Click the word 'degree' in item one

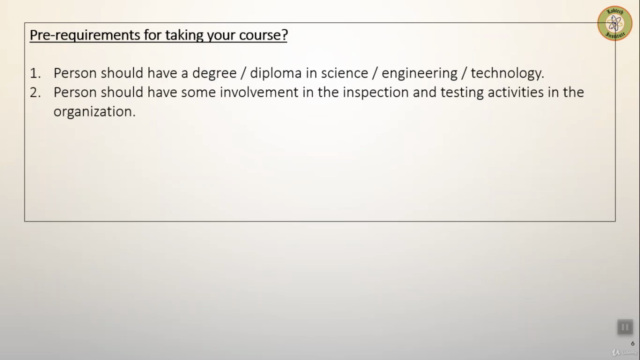pyautogui.click(x=214, y=73)
